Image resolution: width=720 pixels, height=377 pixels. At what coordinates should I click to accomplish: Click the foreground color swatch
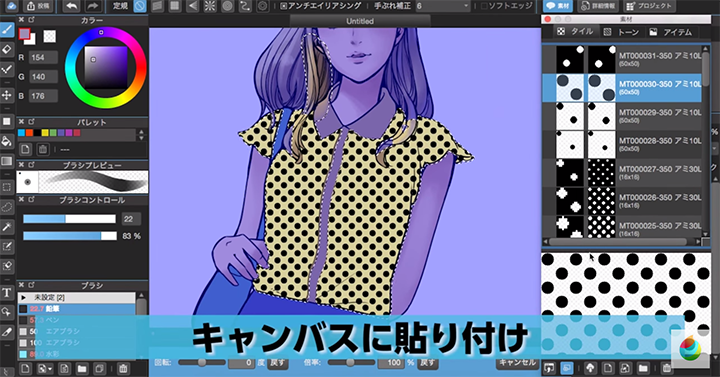pyautogui.click(x=24, y=34)
